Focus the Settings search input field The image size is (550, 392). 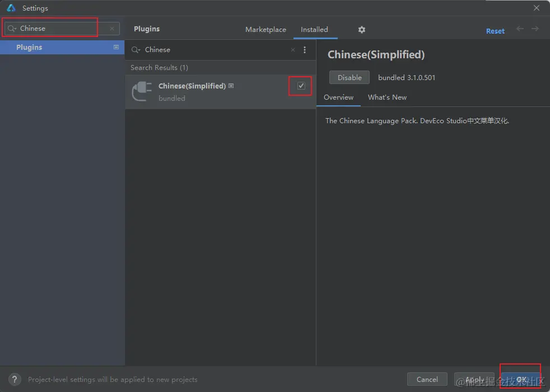coord(63,29)
